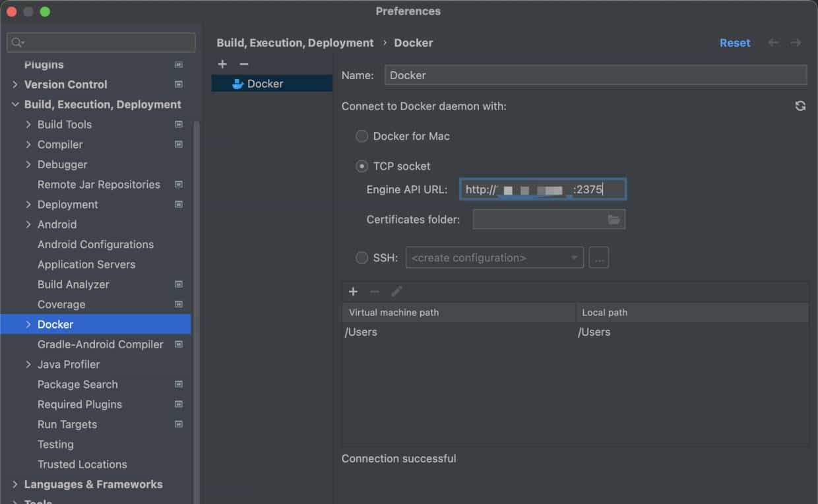Open the Trusted Locations settings page

click(82, 464)
